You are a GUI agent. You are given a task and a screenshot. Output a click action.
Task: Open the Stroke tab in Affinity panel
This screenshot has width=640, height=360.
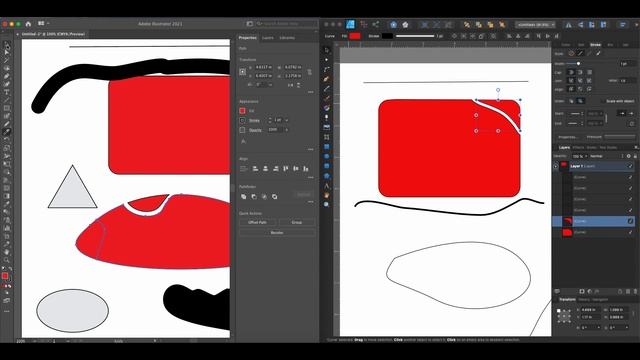coord(596,45)
